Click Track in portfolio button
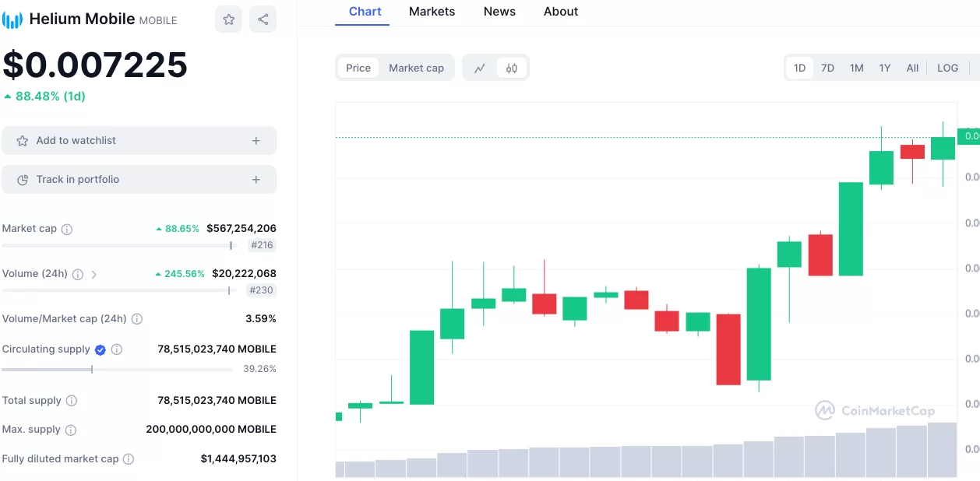Screen dimensions: 980x481 click(x=139, y=180)
